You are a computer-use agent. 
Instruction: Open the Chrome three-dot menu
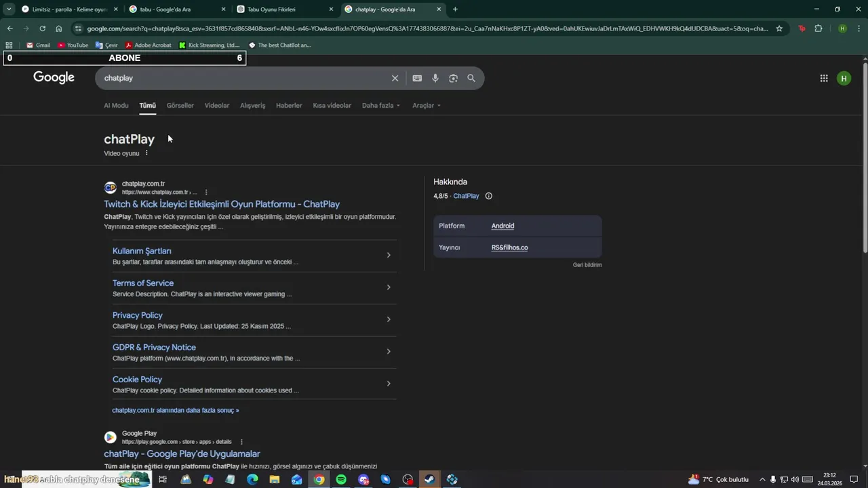tap(858, 28)
